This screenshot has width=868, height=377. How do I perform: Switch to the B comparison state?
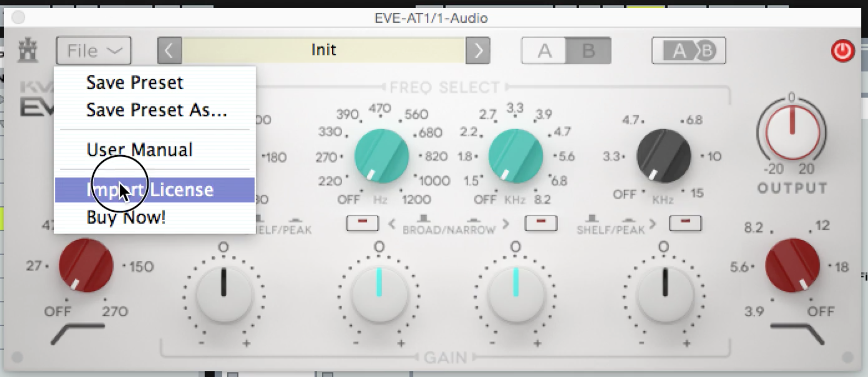point(589,50)
